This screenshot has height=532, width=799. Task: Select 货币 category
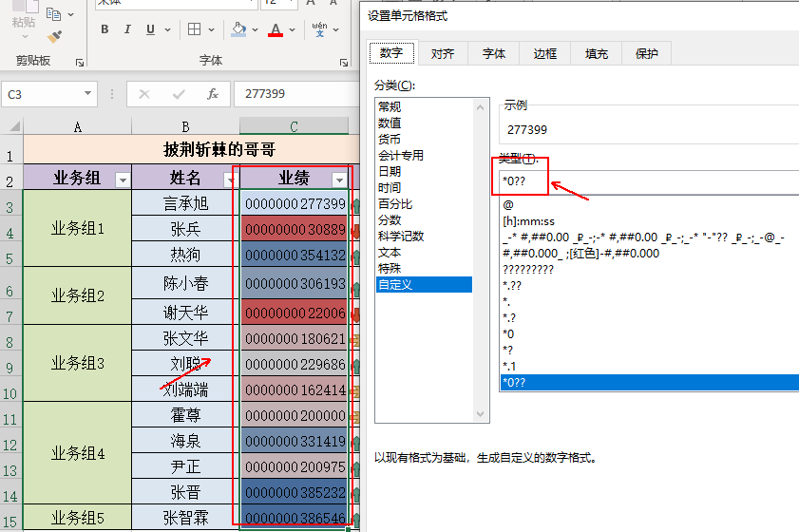[425, 139]
